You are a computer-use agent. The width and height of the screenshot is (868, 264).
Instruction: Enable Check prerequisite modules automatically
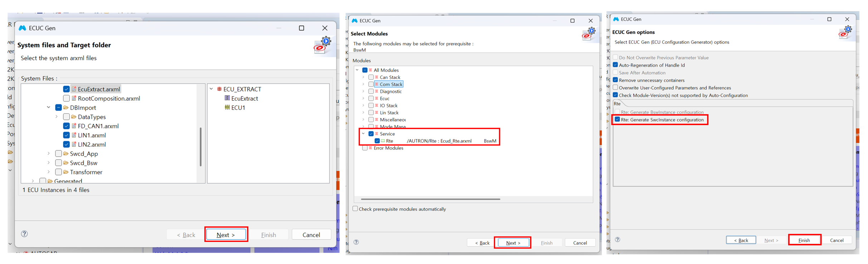[355, 209]
